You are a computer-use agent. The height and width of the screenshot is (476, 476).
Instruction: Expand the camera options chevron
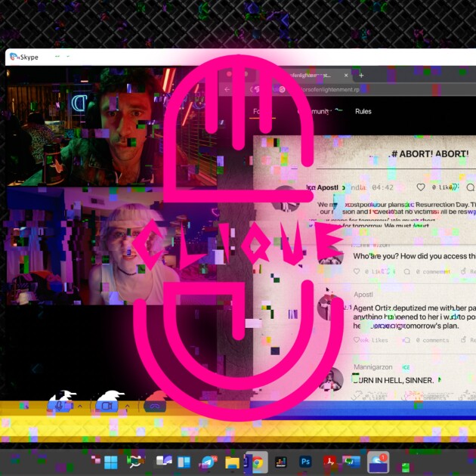(127, 406)
